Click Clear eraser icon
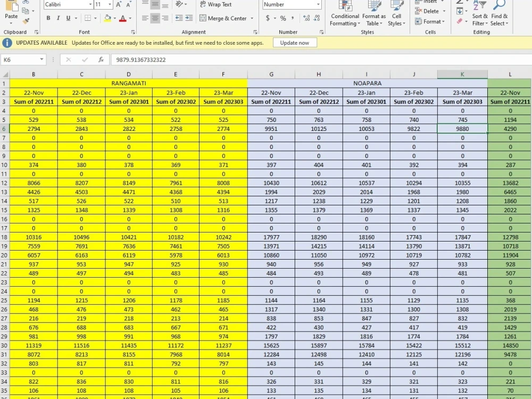Screen dimensions: 532x399 [460, 21]
